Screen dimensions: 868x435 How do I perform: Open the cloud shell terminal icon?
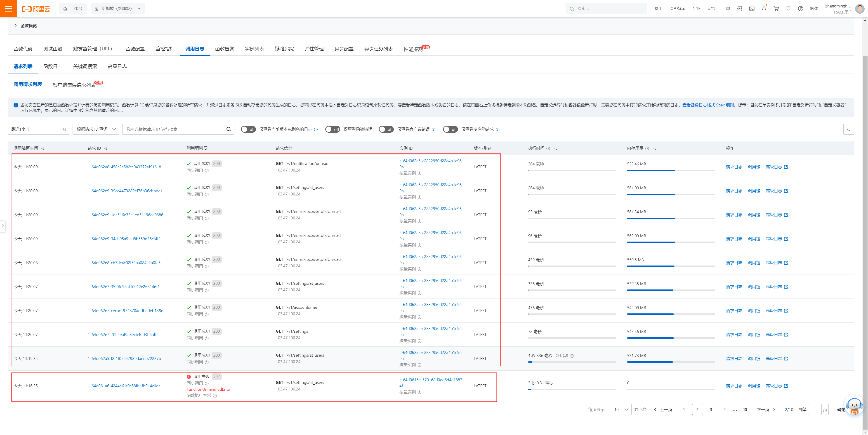(752, 9)
